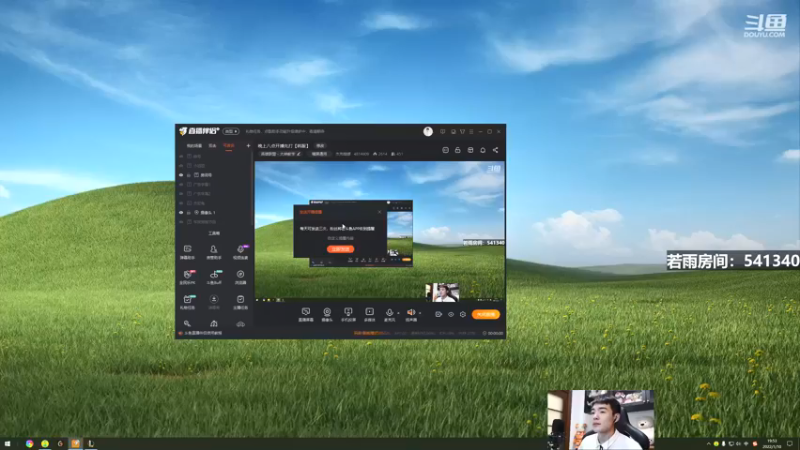Image resolution: width=800 pixels, height=450 pixels.
Task: Open the taskbar clock and date
Action: tap(772, 444)
